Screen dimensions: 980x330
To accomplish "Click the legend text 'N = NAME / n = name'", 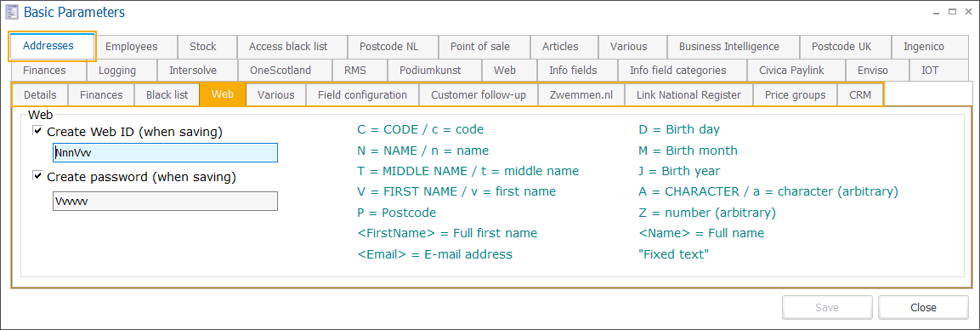I will [422, 151].
